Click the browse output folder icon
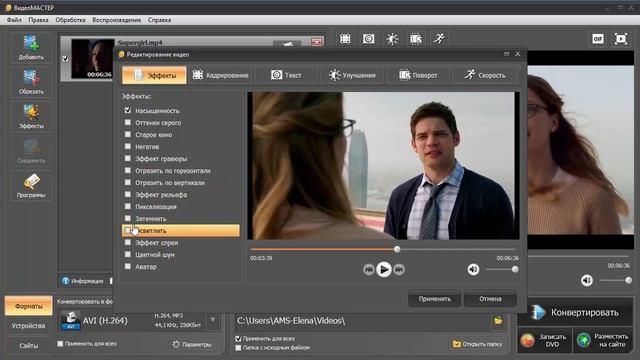 click(498, 321)
